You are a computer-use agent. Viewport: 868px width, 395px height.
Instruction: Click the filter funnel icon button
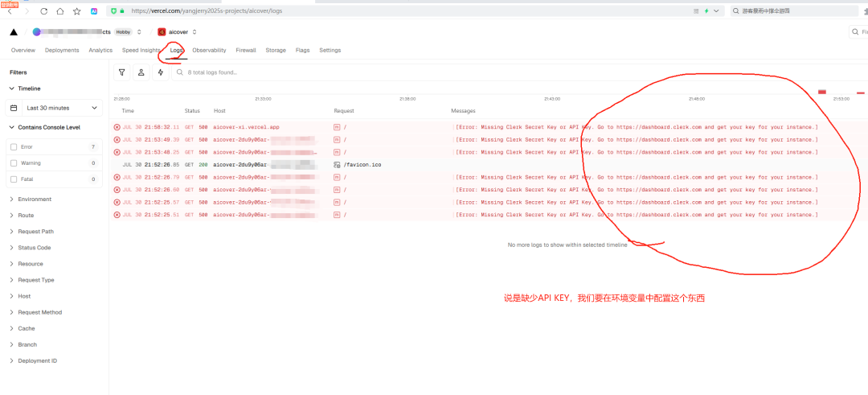click(121, 72)
